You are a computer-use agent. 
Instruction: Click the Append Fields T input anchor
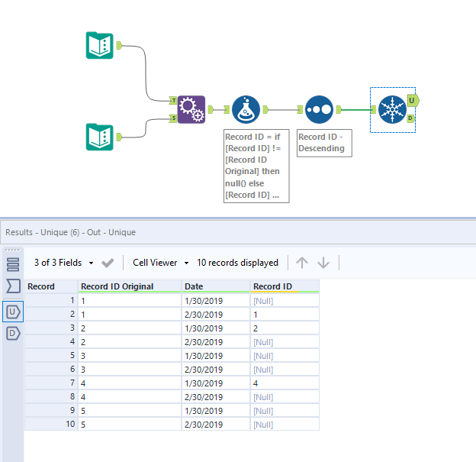pyautogui.click(x=173, y=100)
